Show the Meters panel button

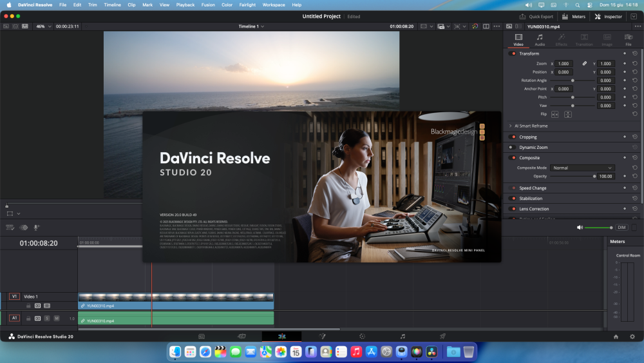(574, 17)
